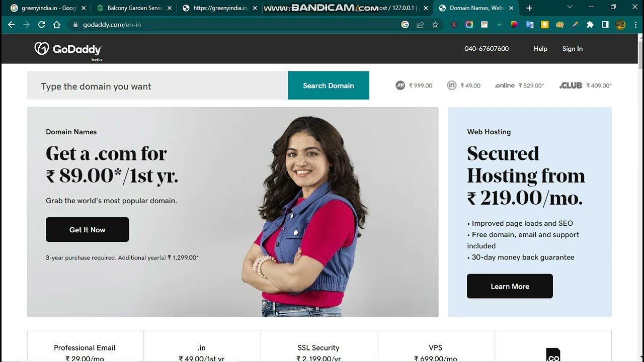The width and height of the screenshot is (644, 362).
Task: Bookmark this page with star icon
Action: click(x=435, y=25)
